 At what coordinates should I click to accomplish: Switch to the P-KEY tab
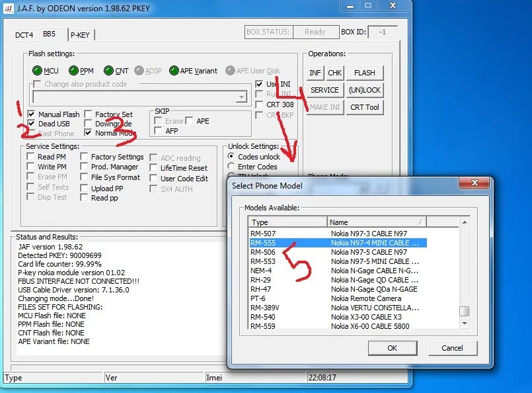[81, 35]
